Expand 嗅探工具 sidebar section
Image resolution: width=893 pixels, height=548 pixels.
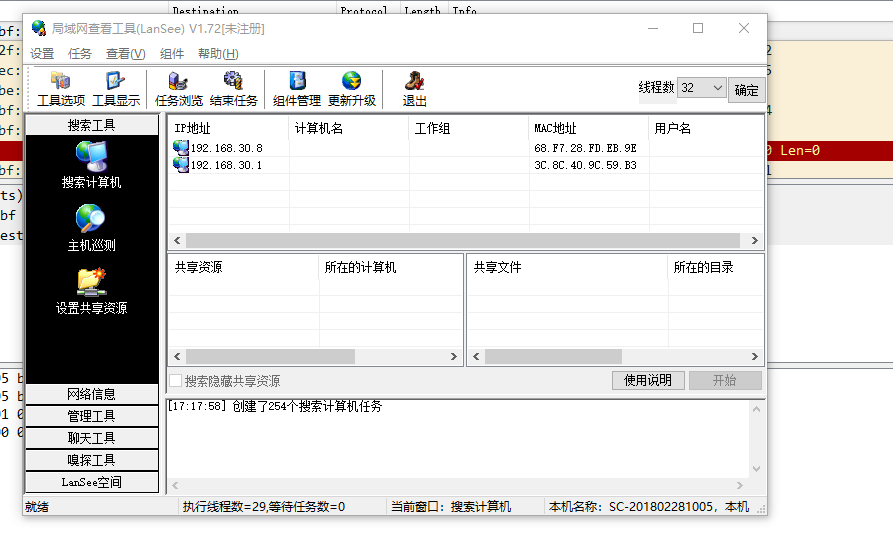(92, 460)
